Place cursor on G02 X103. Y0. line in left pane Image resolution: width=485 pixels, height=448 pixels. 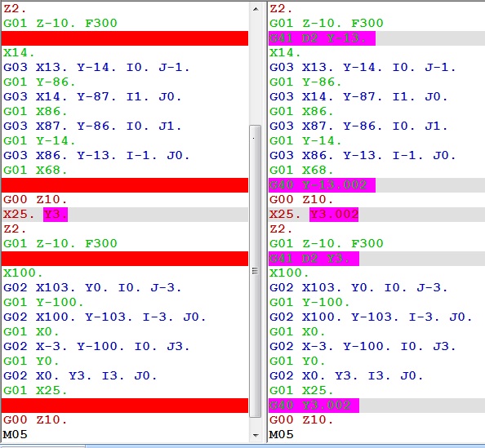[92, 288]
